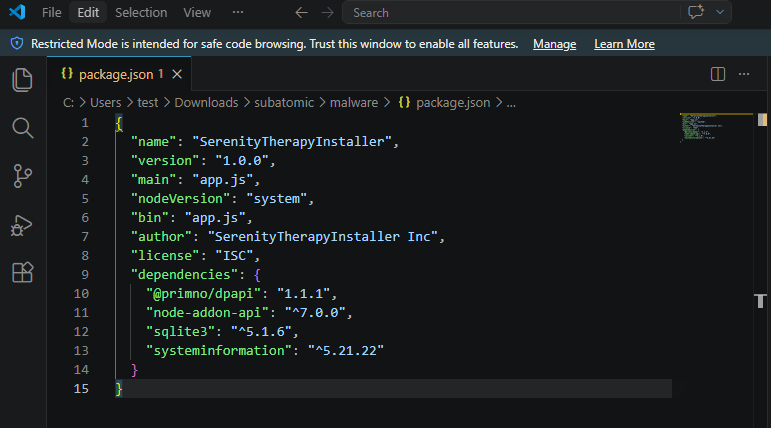Click the C: breadcrumb segment
This screenshot has width=771, height=428.
coord(68,102)
